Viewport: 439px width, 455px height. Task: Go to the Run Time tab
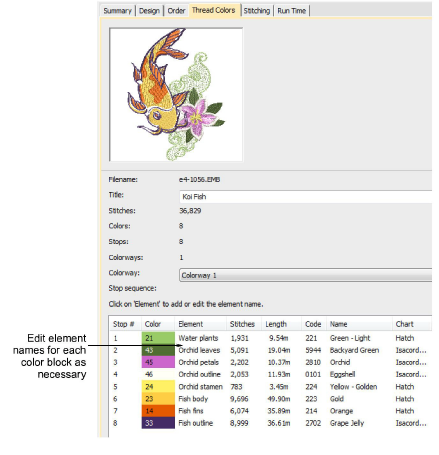click(x=291, y=11)
